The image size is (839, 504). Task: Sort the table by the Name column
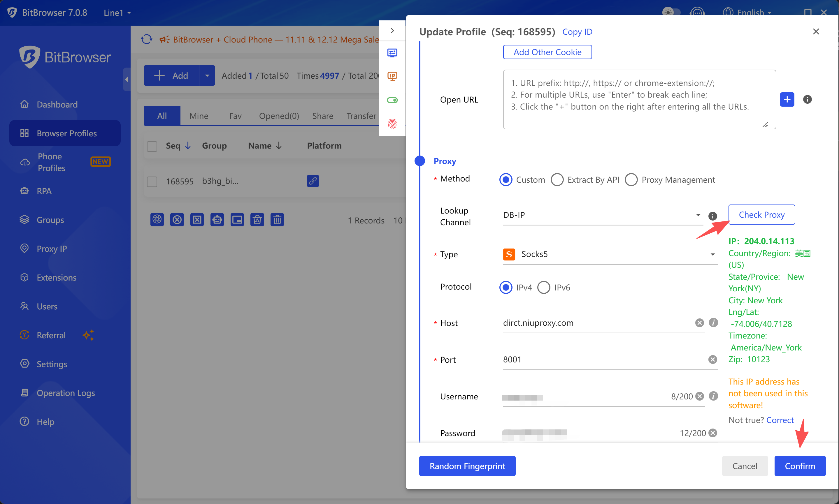[265, 146]
